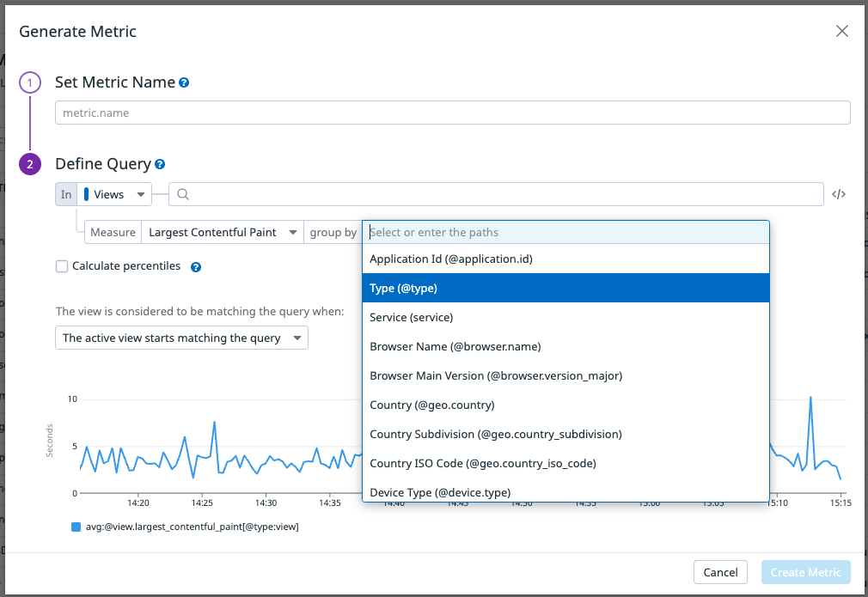Screen dimensions: 868x597
Task: Enable the Calculate percentiles checkbox
Action: pos(62,266)
